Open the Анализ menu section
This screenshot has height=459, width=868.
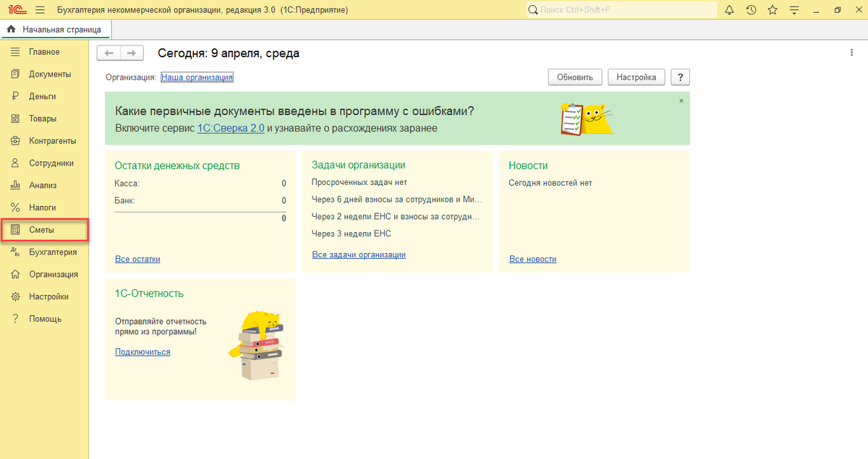[43, 185]
